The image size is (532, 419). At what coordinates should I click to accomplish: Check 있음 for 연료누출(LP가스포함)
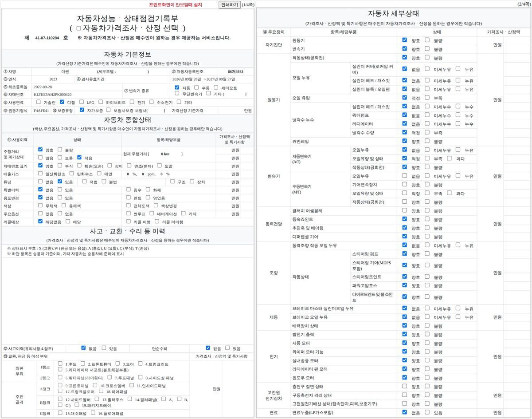(427, 412)
